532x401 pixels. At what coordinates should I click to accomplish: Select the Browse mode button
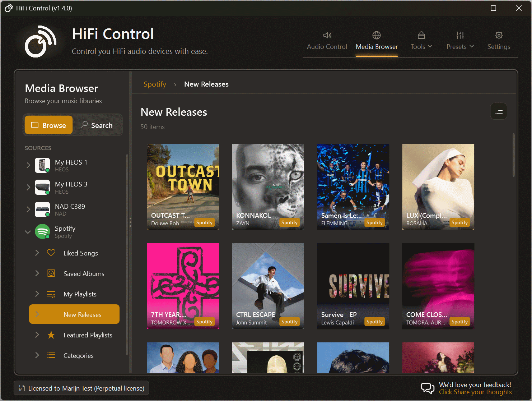coord(48,125)
